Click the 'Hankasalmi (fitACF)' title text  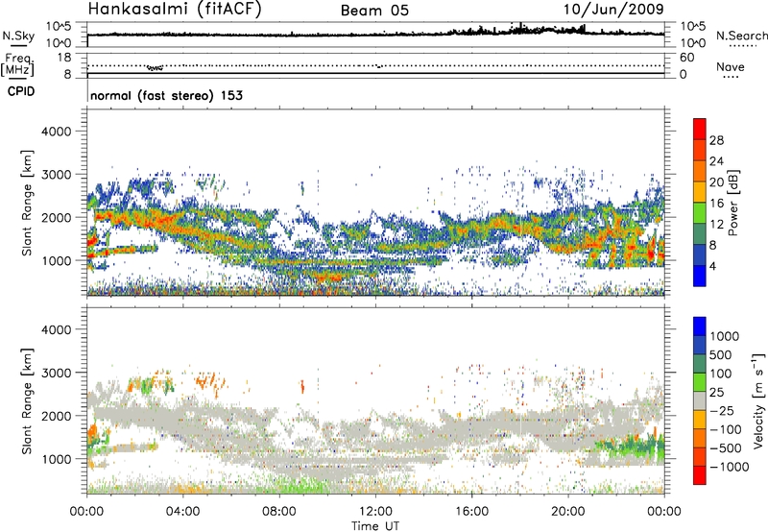(x=175, y=10)
